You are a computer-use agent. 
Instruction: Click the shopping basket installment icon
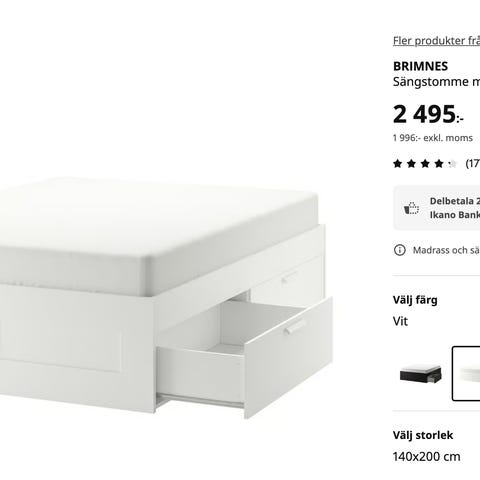411,208
